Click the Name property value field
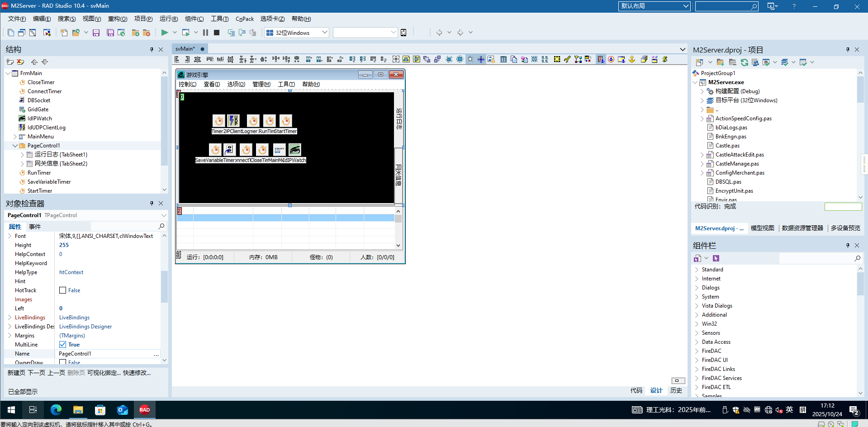868x427 pixels. point(105,354)
